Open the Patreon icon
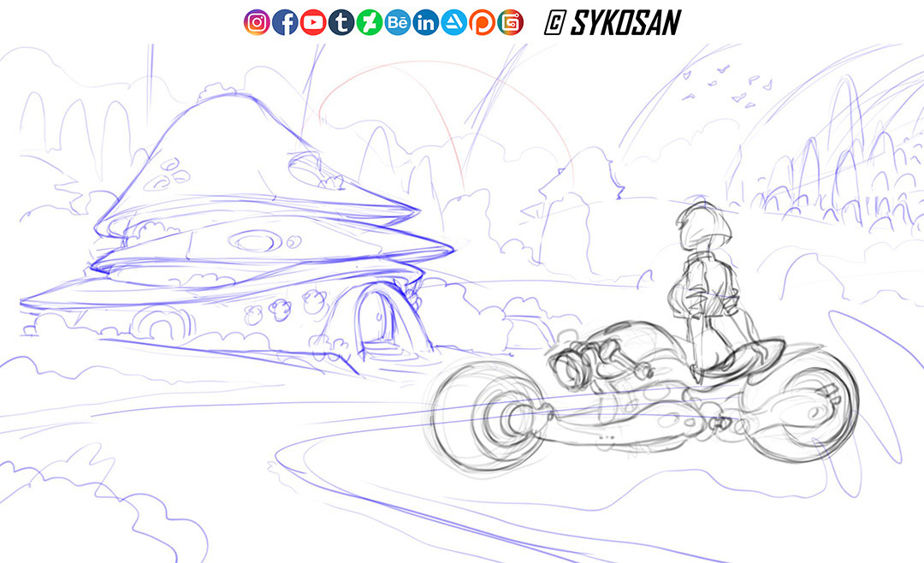This screenshot has height=563, width=924. point(482,22)
